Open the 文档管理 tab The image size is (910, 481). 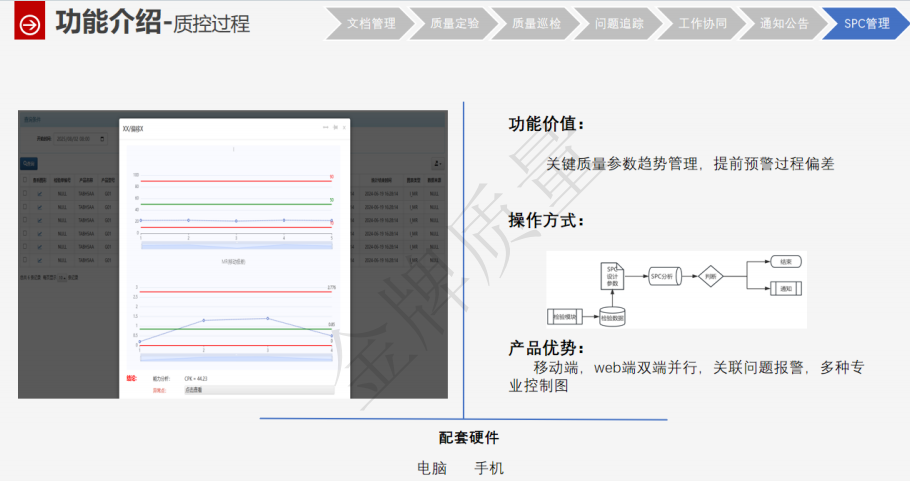(370, 24)
